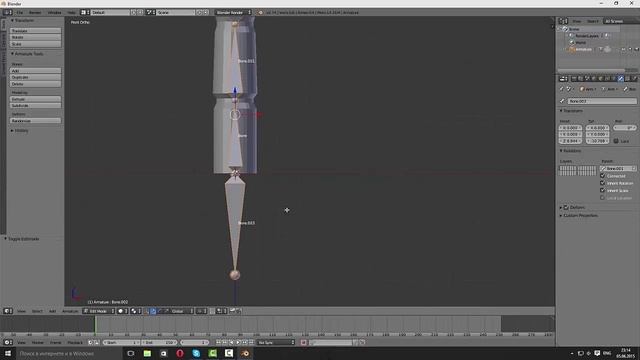Click the green current-frame marker in timeline

[x=95, y=324]
